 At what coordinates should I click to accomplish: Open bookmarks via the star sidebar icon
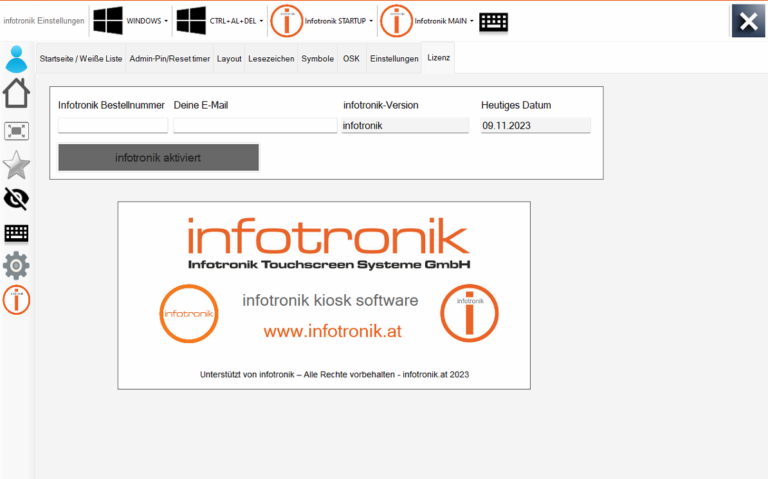coord(16,165)
